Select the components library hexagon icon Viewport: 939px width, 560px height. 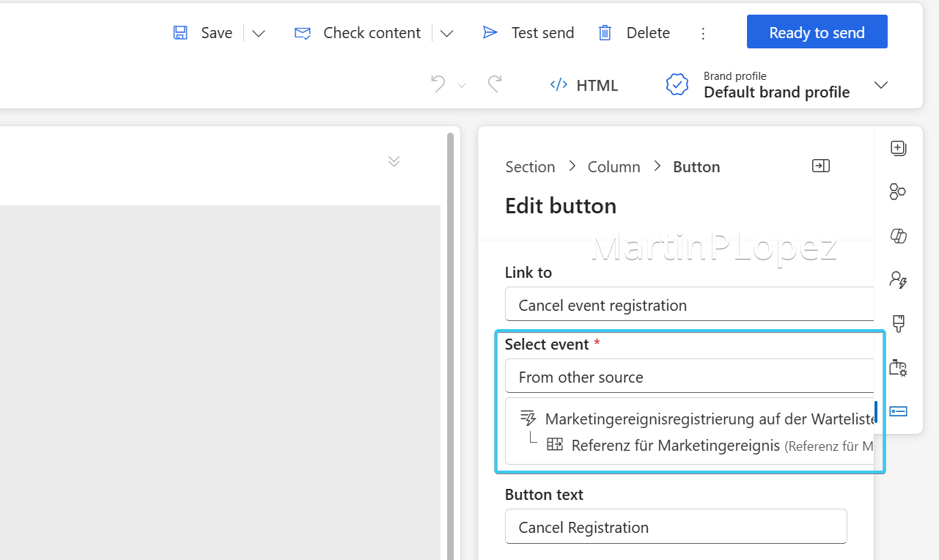click(898, 191)
